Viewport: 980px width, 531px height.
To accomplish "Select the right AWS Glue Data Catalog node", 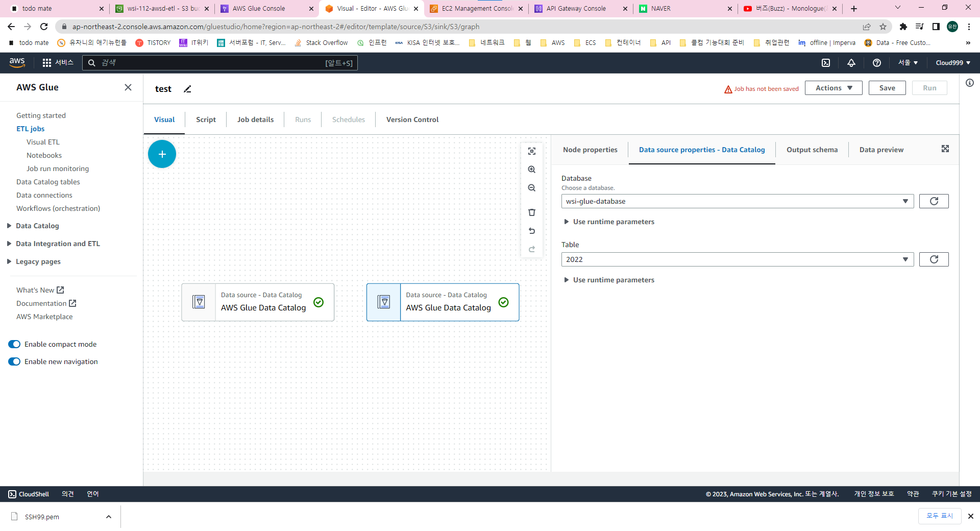I will point(443,302).
